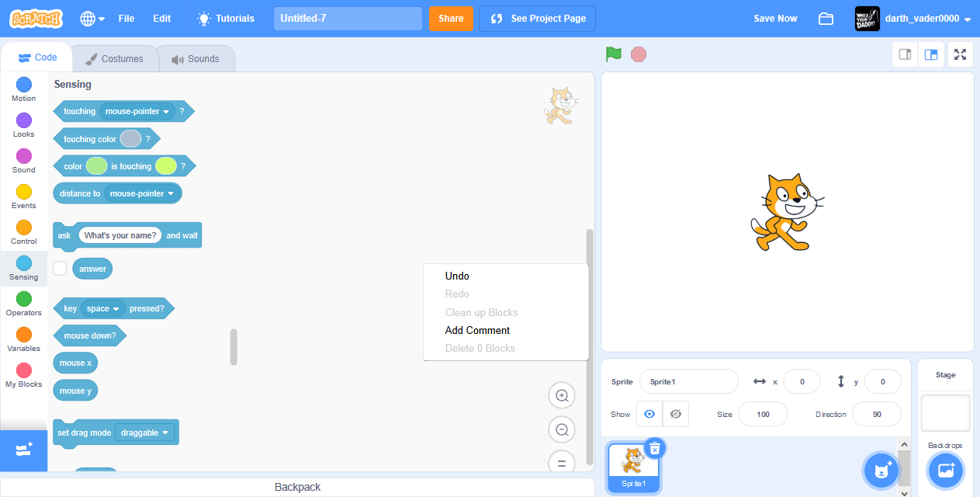Open Tutorials

(x=226, y=18)
